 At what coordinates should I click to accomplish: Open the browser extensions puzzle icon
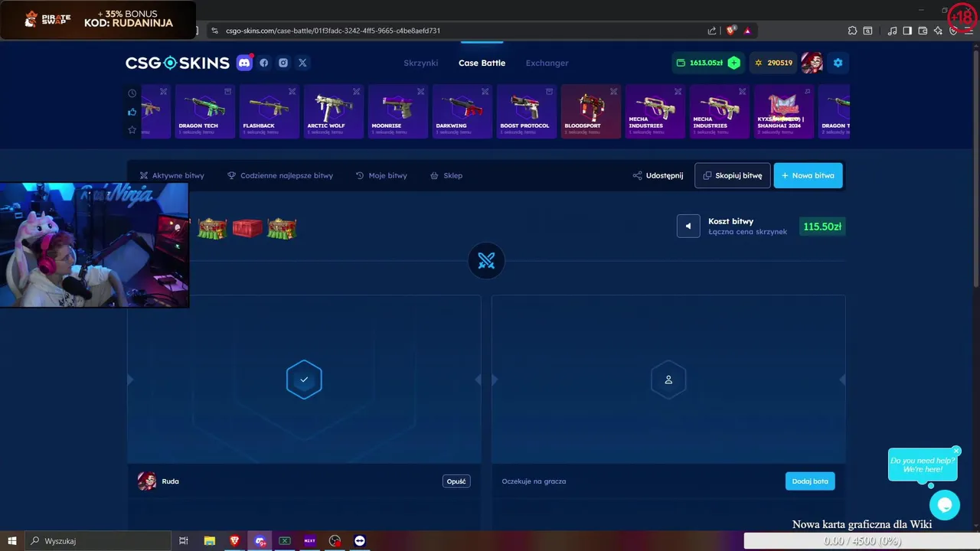[x=852, y=31]
